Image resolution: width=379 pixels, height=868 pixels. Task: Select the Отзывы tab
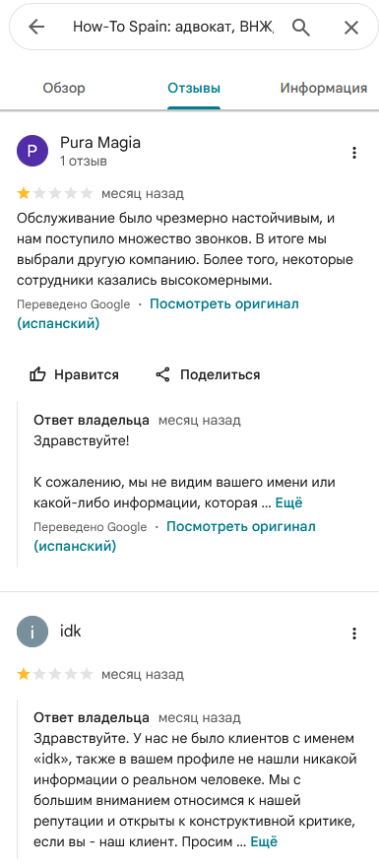[194, 88]
